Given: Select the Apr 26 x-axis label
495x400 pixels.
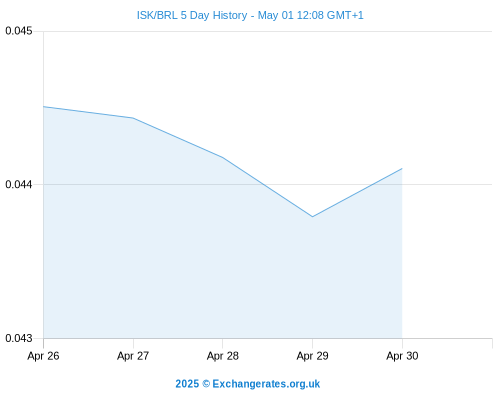Looking at the screenshot, I should click(43, 356).
